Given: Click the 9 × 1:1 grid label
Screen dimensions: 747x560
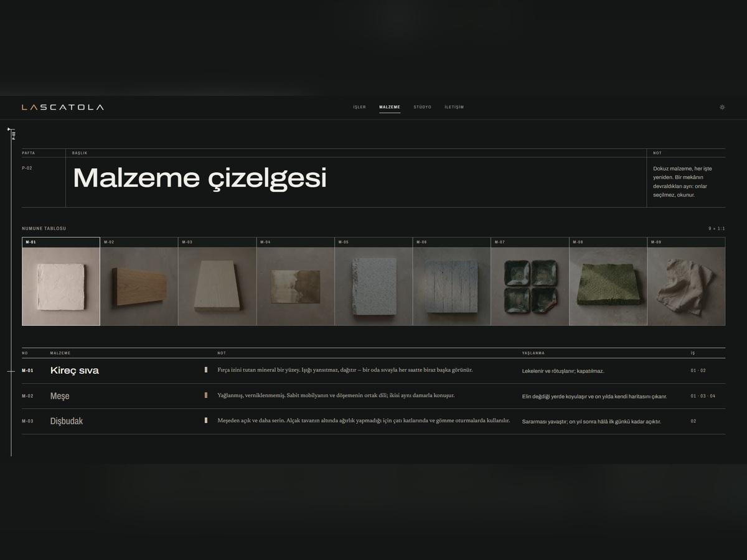Looking at the screenshot, I should (716, 228).
